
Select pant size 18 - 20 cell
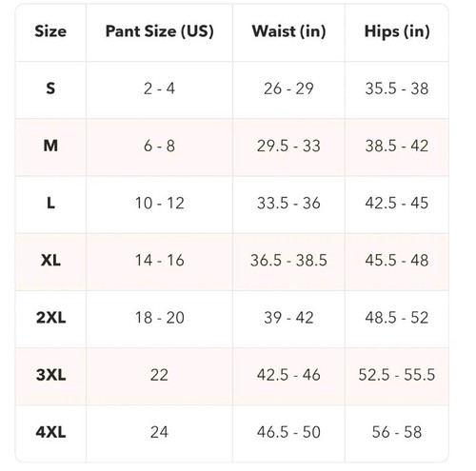pos(159,318)
